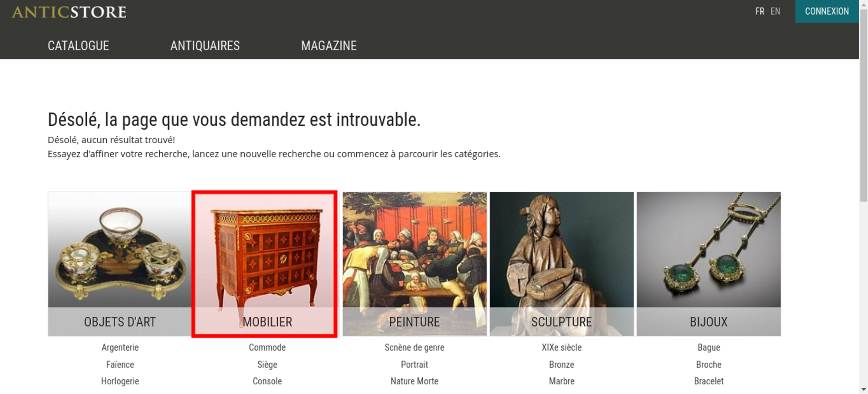This screenshot has width=868, height=394.
Task: Open the Antiquaires menu
Action: coord(205,46)
